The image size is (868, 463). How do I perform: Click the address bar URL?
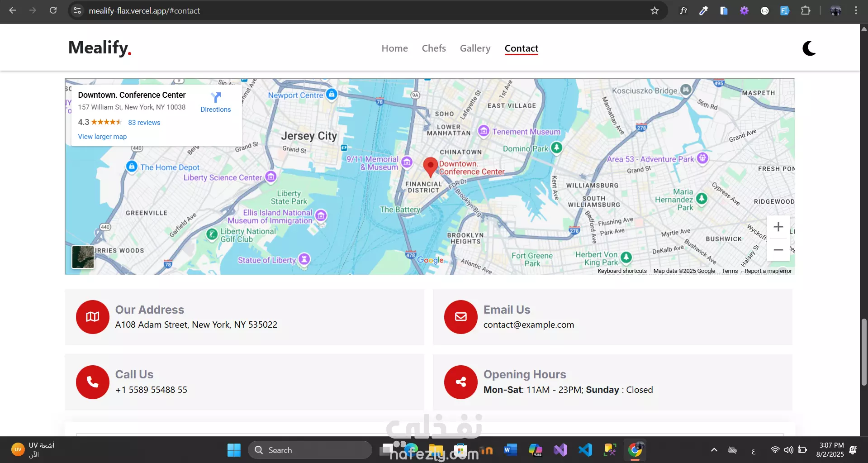click(x=144, y=10)
